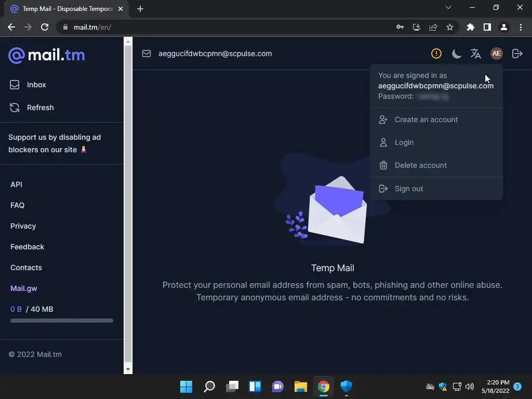
Task: Open a new Chrome tab
Action: click(x=140, y=9)
